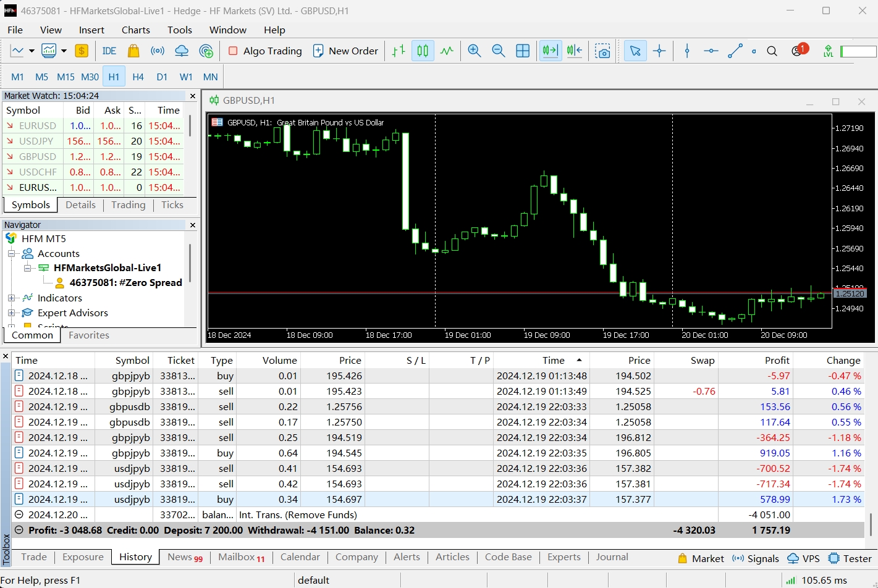Expand the Expert Advisors tree node

point(11,313)
